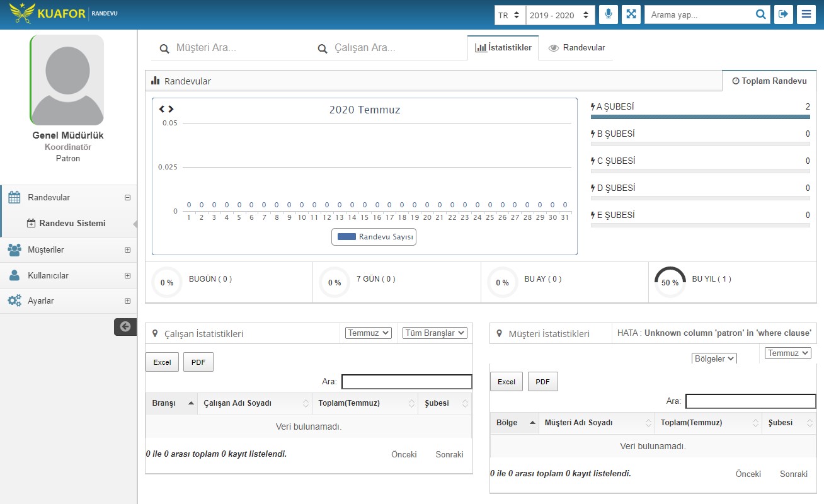This screenshot has width=824, height=504.
Task: Go to next month chart arrow
Action: tap(170, 109)
